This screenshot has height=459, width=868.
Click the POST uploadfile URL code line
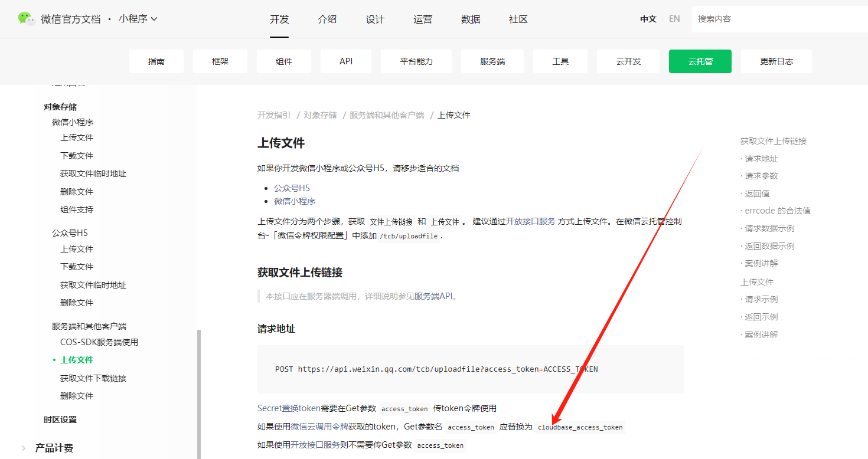436,369
